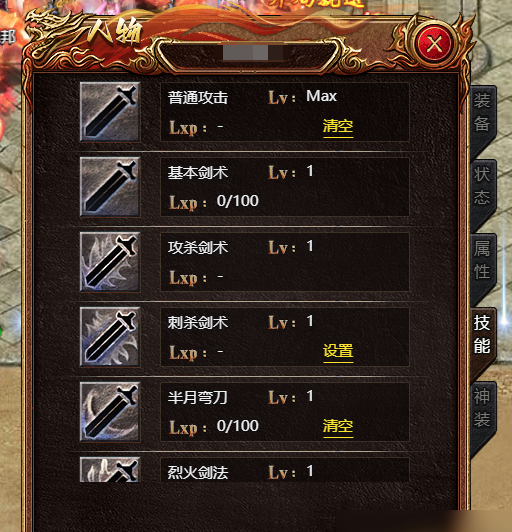Select the 烈火剑法 skill row
Screen dimensions: 512x532
click(285, 470)
